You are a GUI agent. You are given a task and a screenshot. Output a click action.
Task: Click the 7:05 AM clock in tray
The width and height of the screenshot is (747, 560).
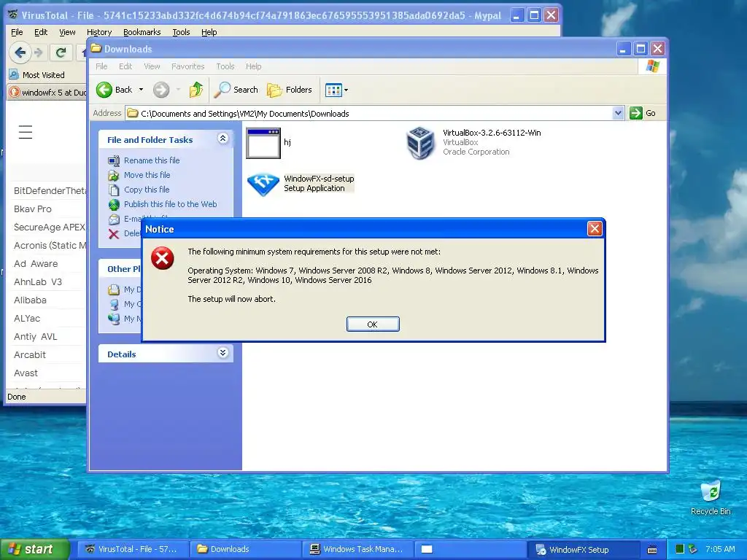pyautogui.click(x=720, y=549)
